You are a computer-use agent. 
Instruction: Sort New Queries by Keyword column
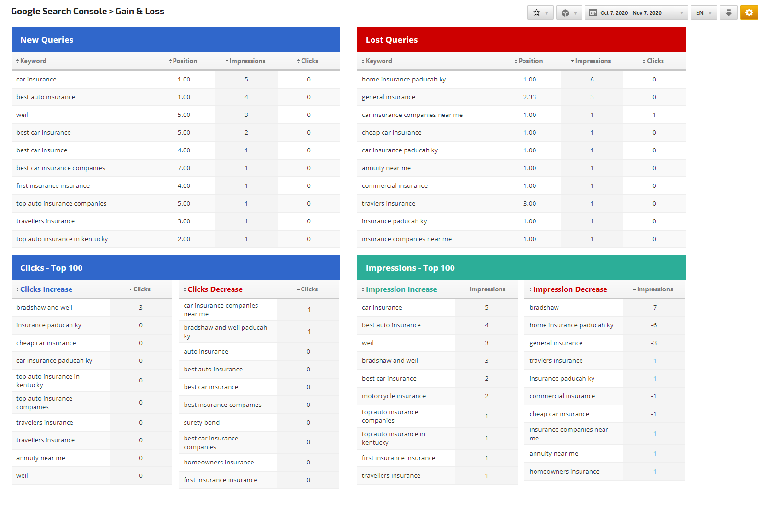(33, 61)
